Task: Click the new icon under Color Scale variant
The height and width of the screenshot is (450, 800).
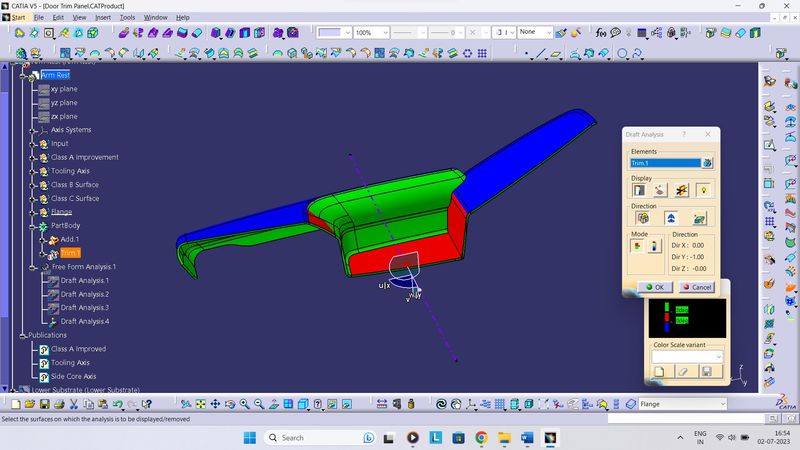Action: (660, 371)
